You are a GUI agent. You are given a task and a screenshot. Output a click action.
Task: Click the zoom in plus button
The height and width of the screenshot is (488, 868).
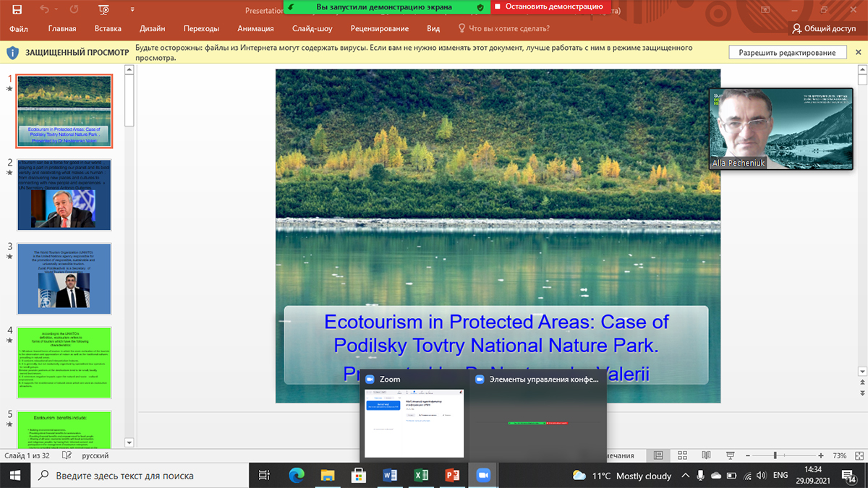[x=821, y=455]
